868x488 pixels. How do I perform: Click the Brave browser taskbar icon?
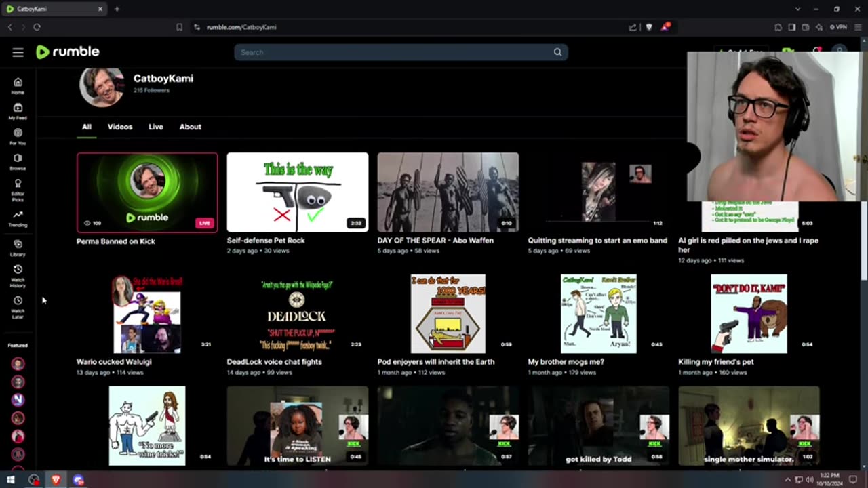(56, 480)
